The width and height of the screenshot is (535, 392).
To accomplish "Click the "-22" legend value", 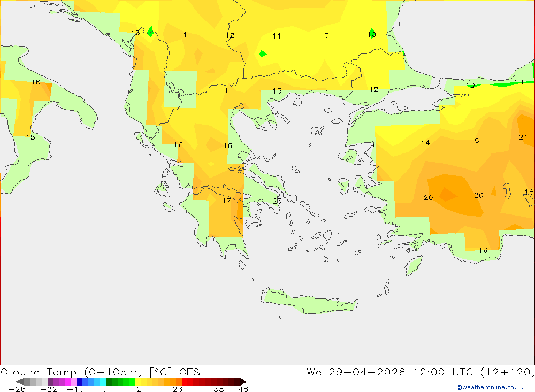I will (49, 389).
